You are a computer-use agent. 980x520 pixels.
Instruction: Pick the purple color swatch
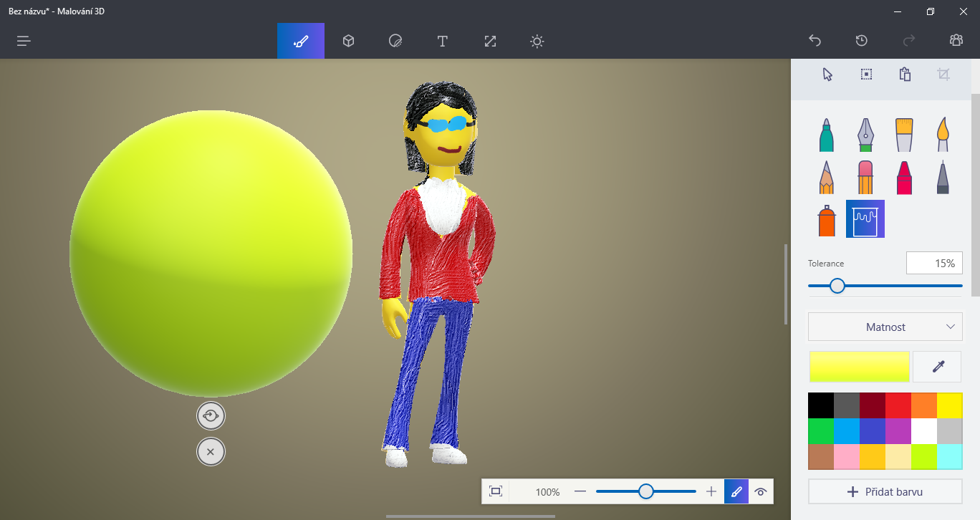click(898, 431)
